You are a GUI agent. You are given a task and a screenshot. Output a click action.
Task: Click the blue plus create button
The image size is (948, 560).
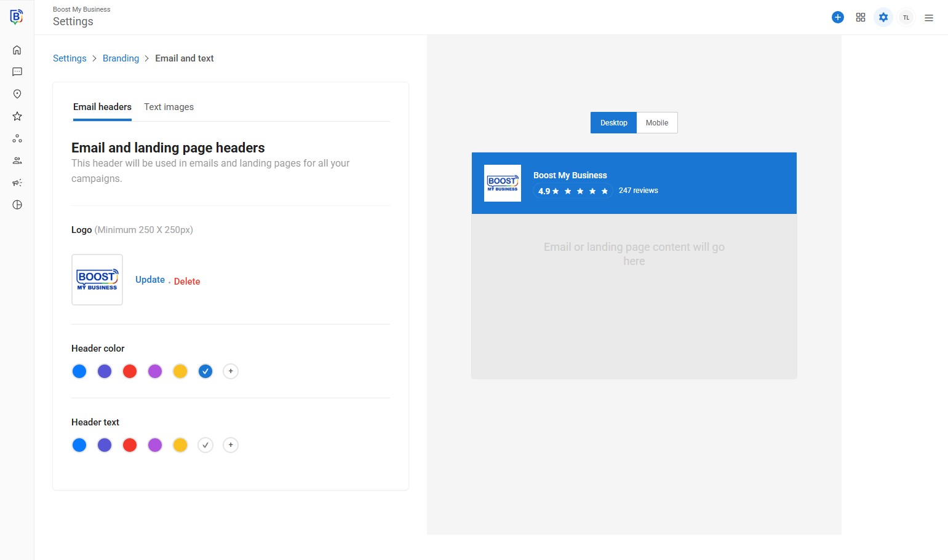pos(837,17)
